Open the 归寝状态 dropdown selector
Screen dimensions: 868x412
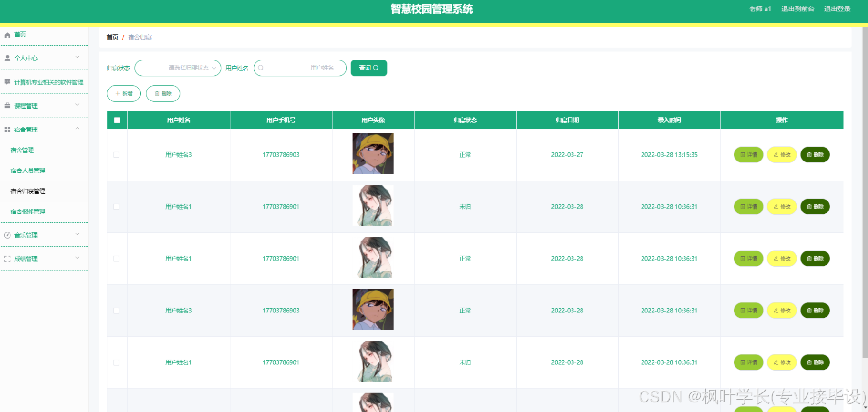click(178, 68)
